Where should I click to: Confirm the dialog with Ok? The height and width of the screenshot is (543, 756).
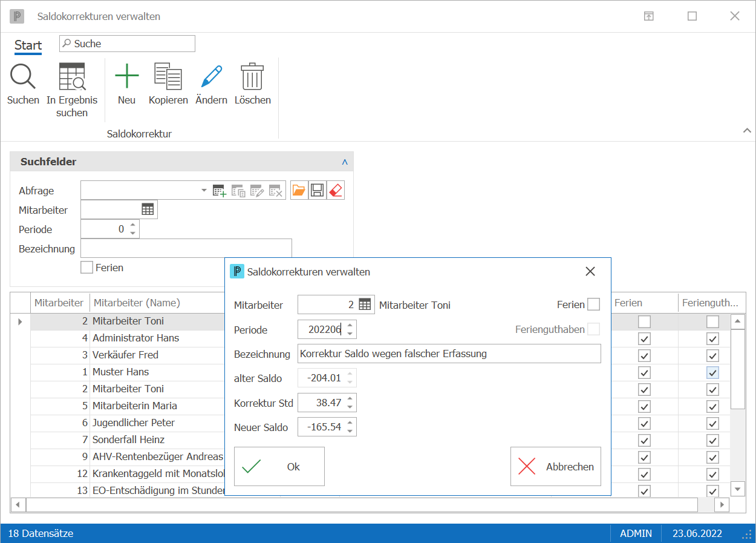pyautogui.click(x=279, y=466)
